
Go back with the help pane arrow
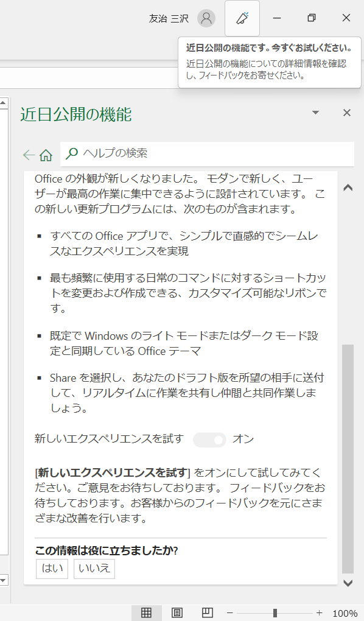[x=29, y=155]
